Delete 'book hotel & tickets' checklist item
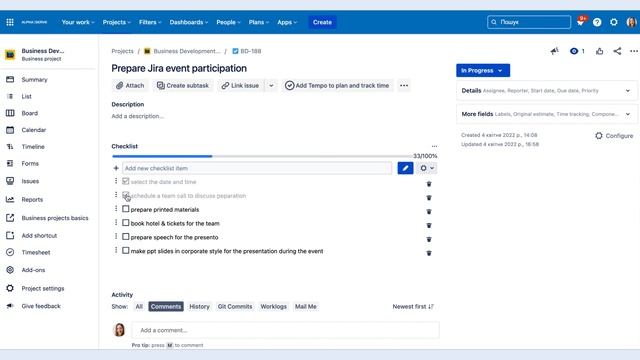The height and width of the screenshot is (360, 640). [429, 225]
